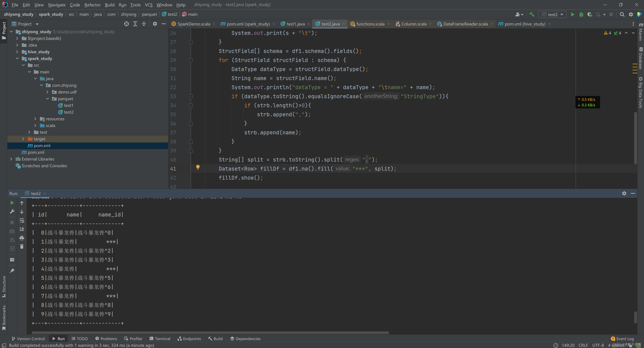Open test2 run configuration dropdown
644x348 pixels.
(x=552, y=14)
